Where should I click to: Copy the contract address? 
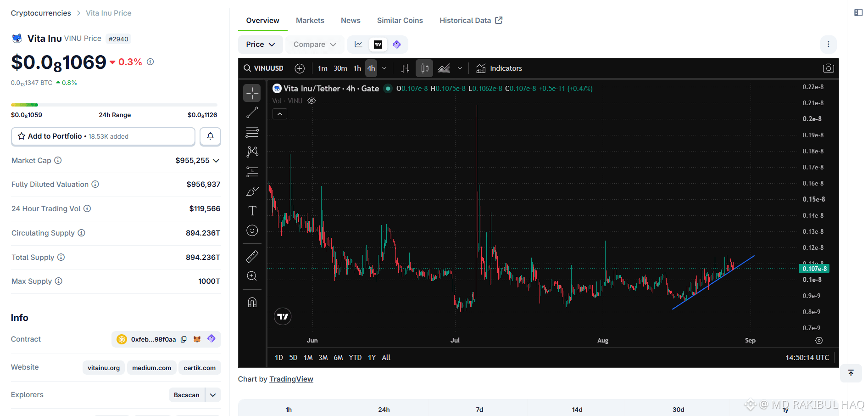(184, 339)
